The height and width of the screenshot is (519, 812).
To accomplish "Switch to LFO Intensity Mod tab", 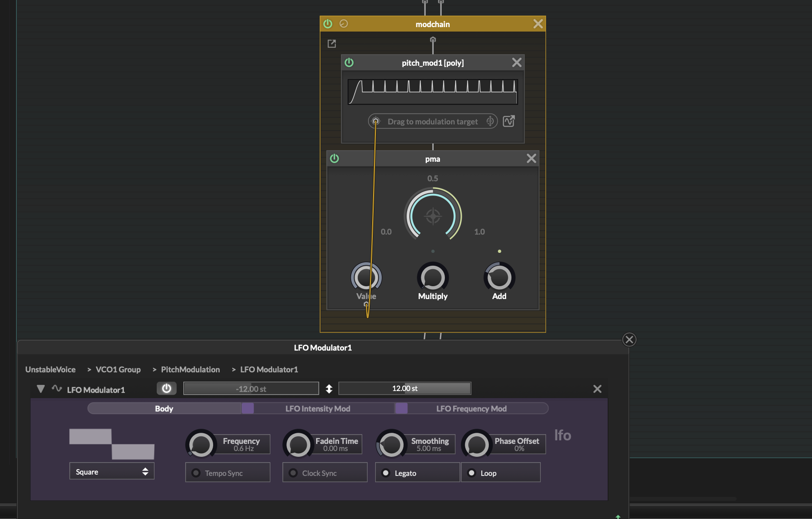I will point(318,409).
